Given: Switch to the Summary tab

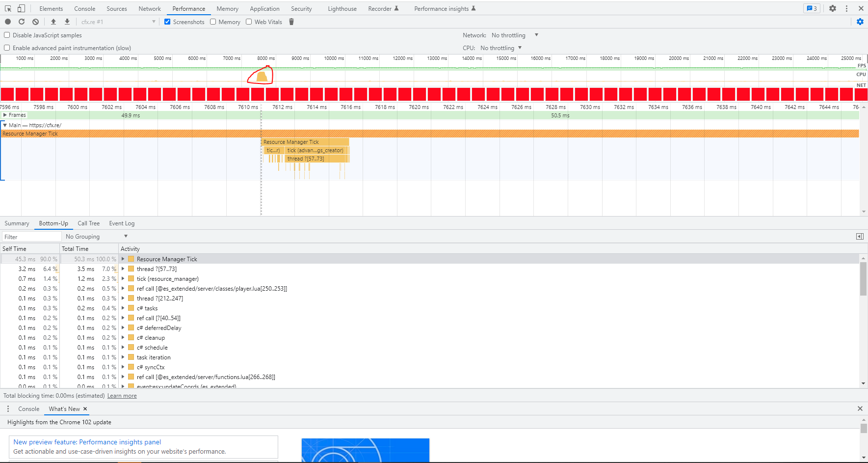Looking at the screenshot, I should pos(17,223).
